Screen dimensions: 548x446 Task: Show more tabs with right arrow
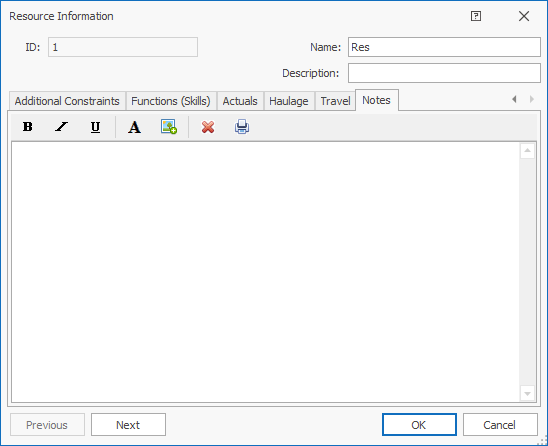pyautogui.click(x=532, y=99)
